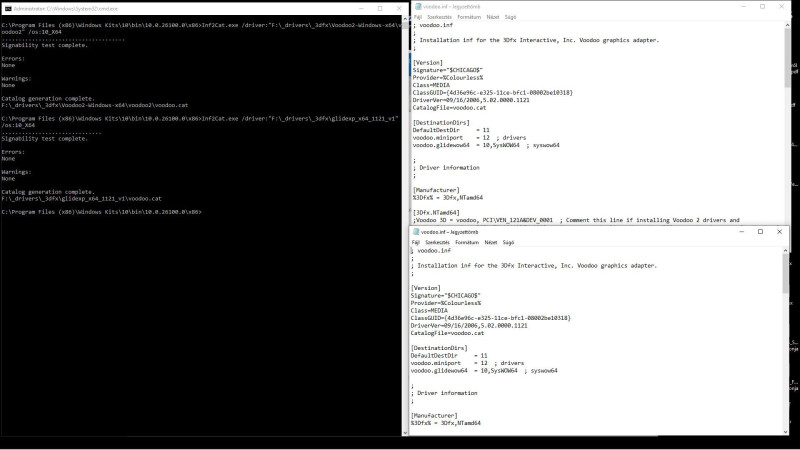Open Szerkesztés menu in lower Notepad window
The width and height of the screenshot is (800, 450).
click(437, 242)
